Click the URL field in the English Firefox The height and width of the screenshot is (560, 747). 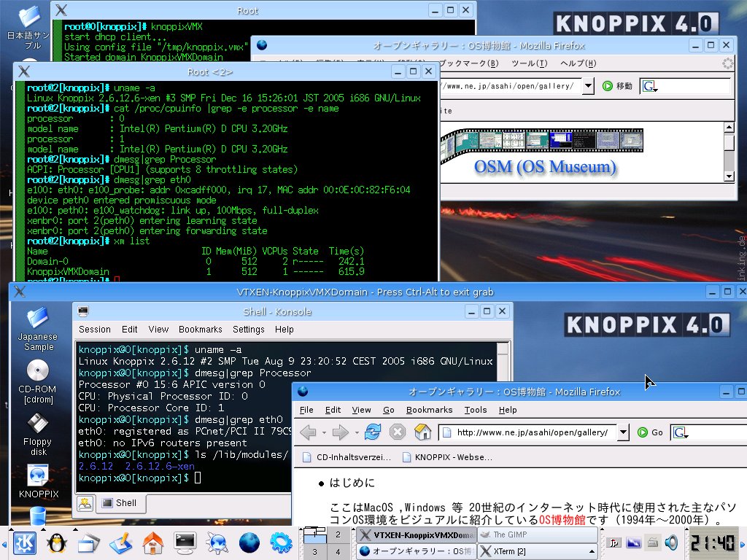(527, 432)
